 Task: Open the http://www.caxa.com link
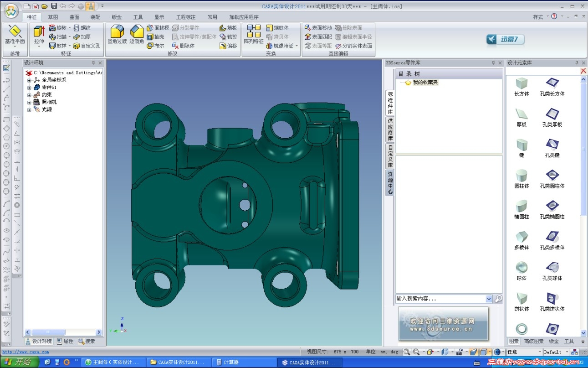[26, 352]
